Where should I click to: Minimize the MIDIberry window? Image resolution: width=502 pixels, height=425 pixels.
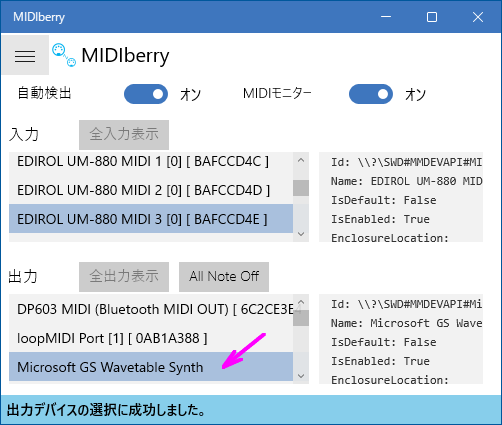(386, 17)
